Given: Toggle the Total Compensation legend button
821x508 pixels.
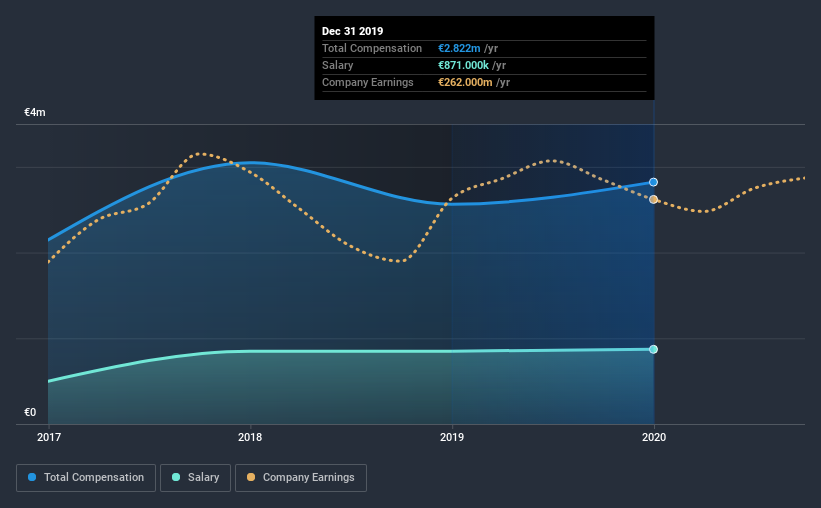Looking at the screenshot, I should [x=86, y=478].
